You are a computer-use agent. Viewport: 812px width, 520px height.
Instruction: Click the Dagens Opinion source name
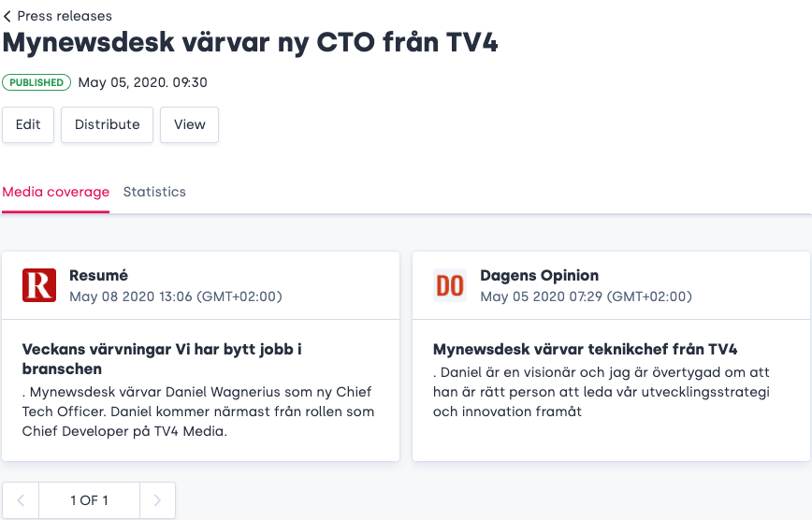539,276
